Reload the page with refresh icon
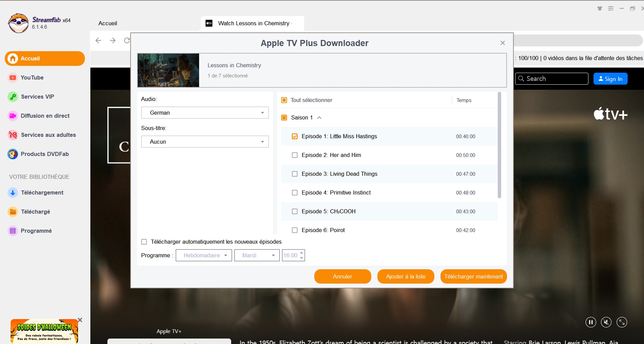This screenshot has height=344, width=644. (x=127, y=41)
